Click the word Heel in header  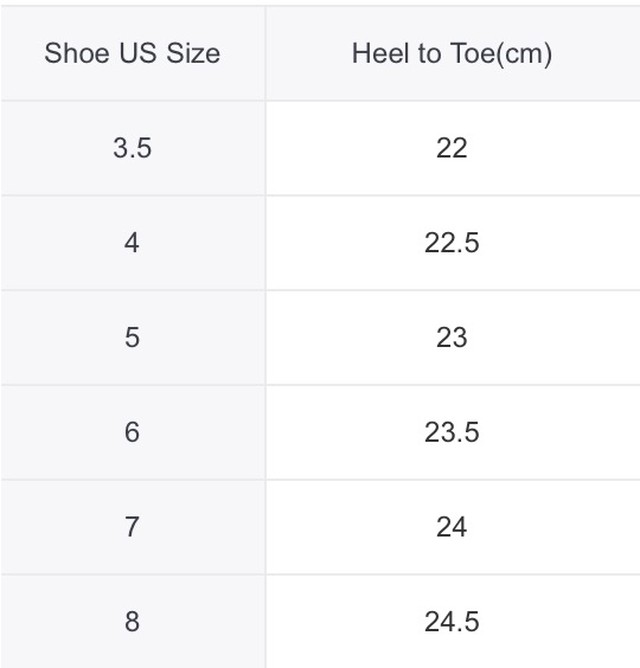pyautogui.click(x=380, y=53)
